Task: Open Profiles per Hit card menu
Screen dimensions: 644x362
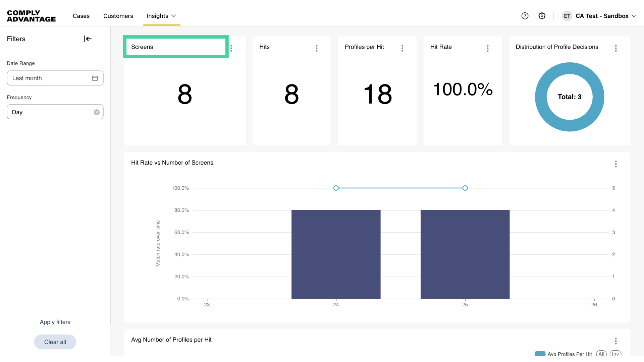Action: click(402, 48)
